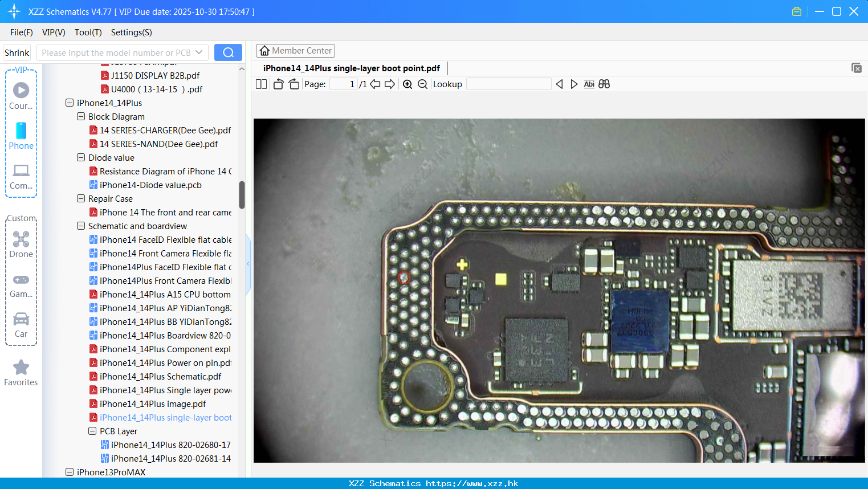
Task: Click the yellow toolbox icon in title bar
Action: click(x=797, y=11)
